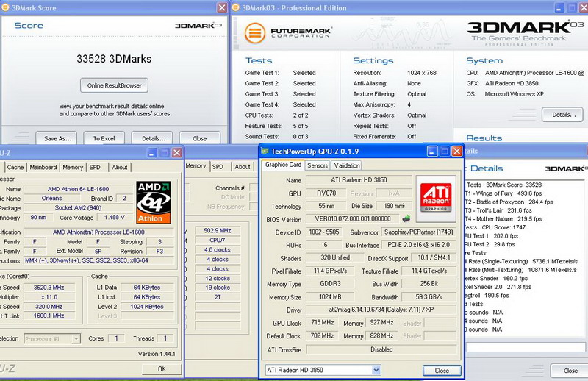Click the Instructions field in CPU-Z
Image resolution: width=588 pixels, height=381 pixels.
point(99,260)
